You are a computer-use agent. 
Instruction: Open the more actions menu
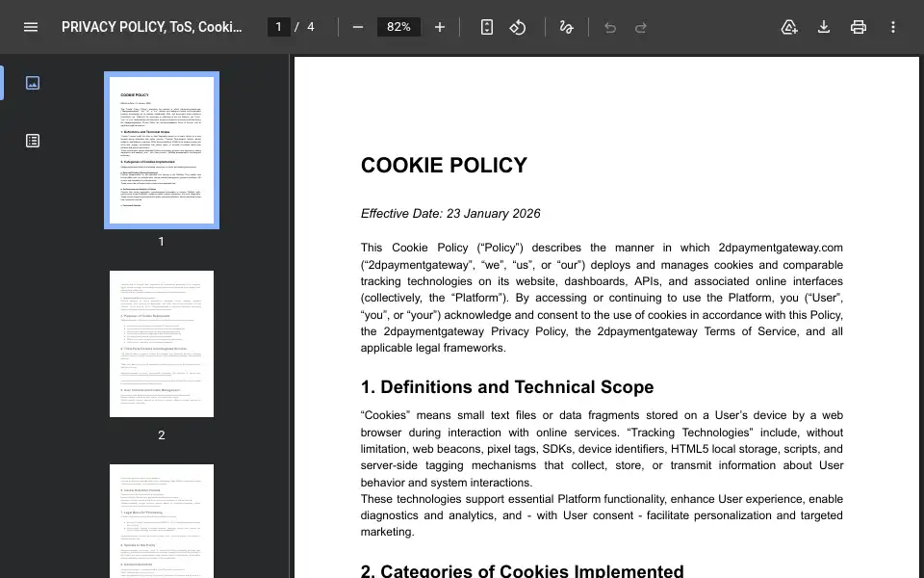click(x=893, y=27)
